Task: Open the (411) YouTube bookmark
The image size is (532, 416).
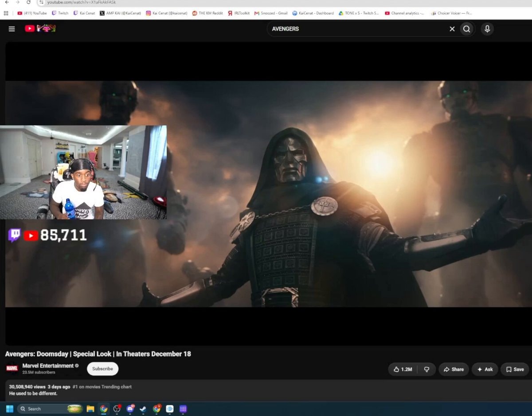Action: click(32, 13)
